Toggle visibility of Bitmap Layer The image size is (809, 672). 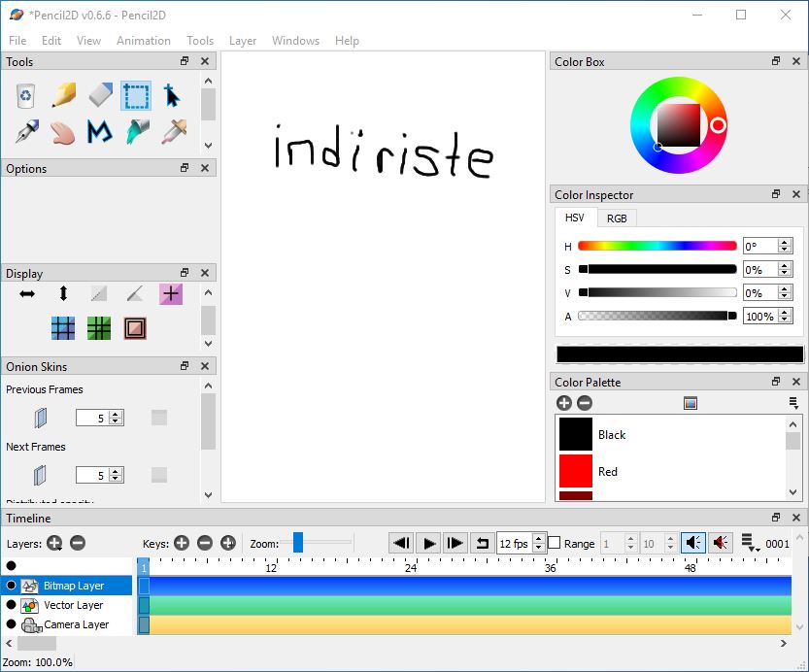[11, 586]
